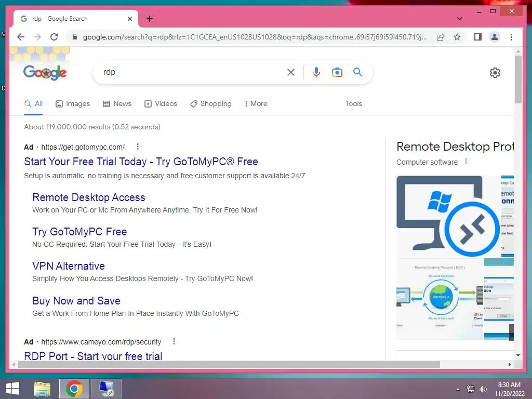The width and height of the screenshot is (532, 399).
Task: Click the address bar URL
Action: (x=255, y=37)
